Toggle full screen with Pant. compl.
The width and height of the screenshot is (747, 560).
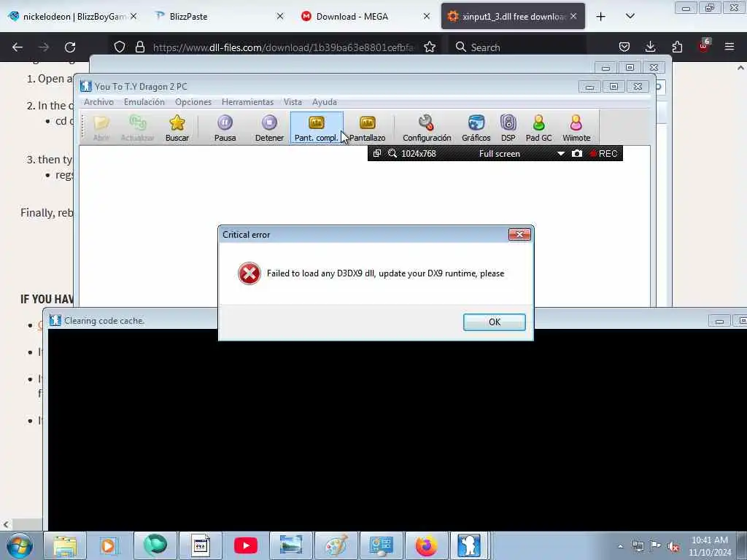click(317, 128)
